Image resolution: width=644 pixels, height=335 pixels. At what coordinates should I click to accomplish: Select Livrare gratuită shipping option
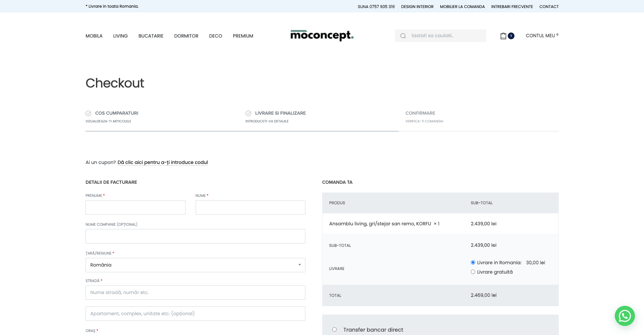(x=473, y=272)
